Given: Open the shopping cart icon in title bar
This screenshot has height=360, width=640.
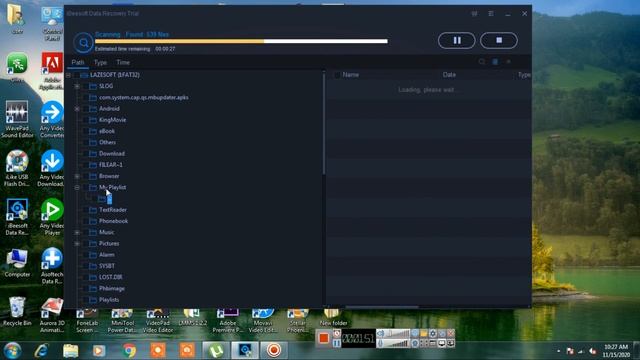Looking at the screenshot, I should 474,13.
